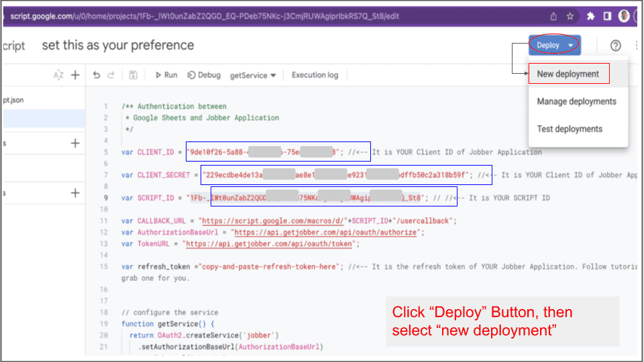Screen dimensions: 644x362
Task: Click the browser share icon in address bar
Action: [x=553, y=16]
